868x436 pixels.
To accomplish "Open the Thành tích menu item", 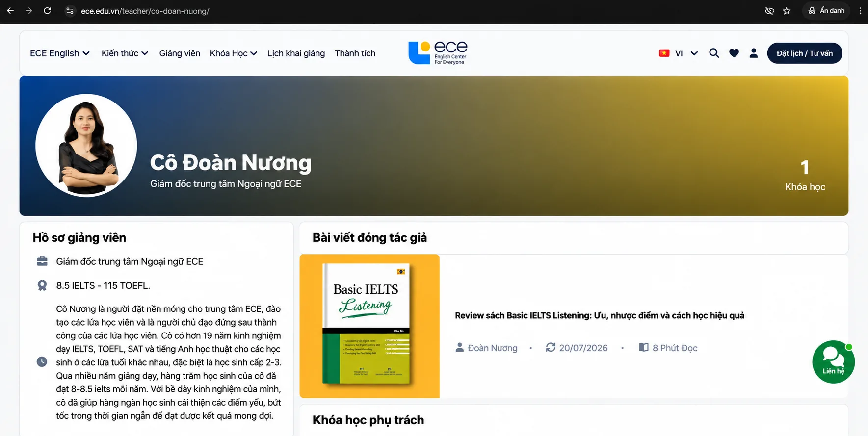I will 355,53.
